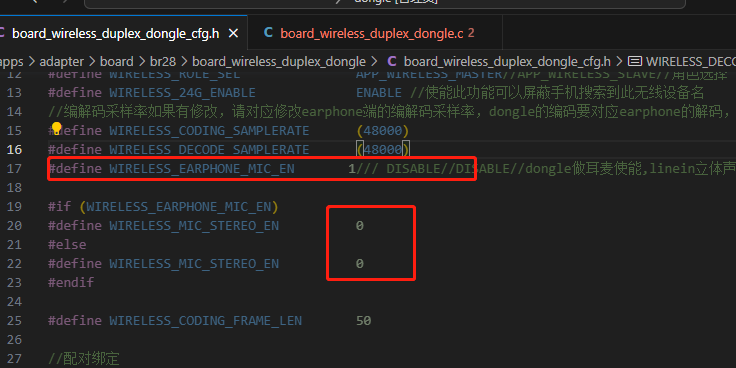Click the '//配对绑定' comment on line 27
The image size is (736, 368).
(x=84, y=359)
